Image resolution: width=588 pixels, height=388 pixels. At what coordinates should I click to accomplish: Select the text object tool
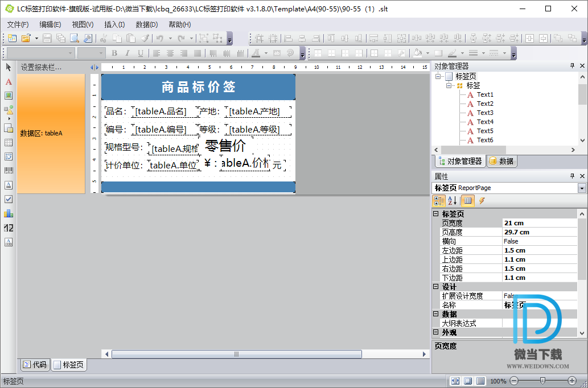[9, 82]
